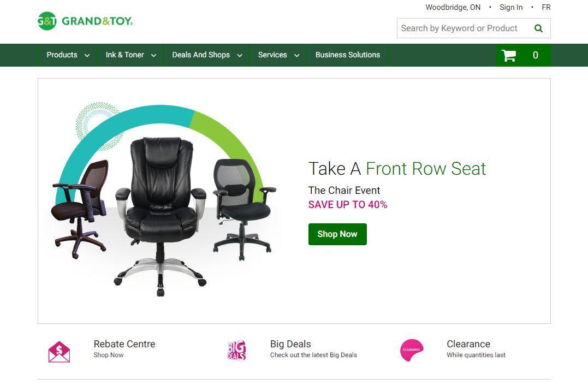
Task: Open the Clearance link text
Action: [468, 343]
